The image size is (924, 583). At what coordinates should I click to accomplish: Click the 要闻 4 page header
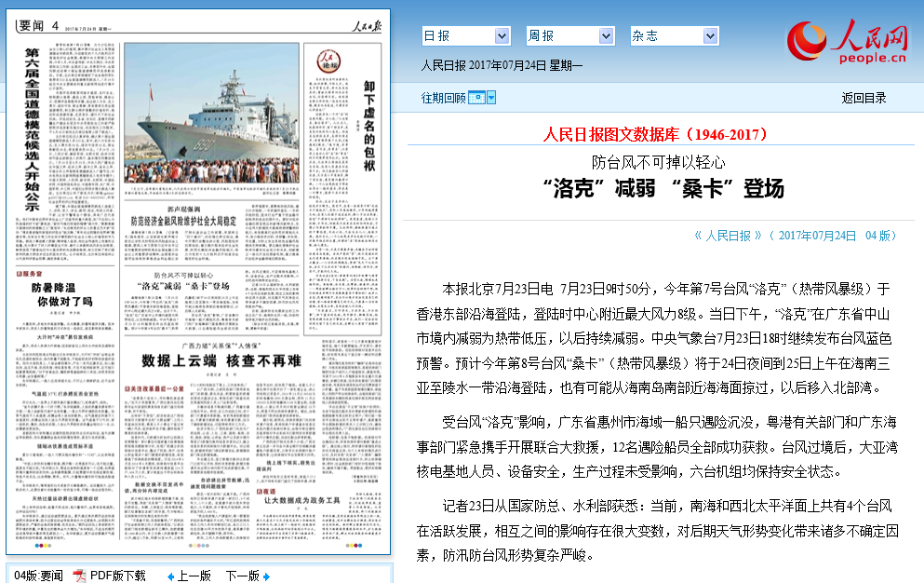point(38,25)
